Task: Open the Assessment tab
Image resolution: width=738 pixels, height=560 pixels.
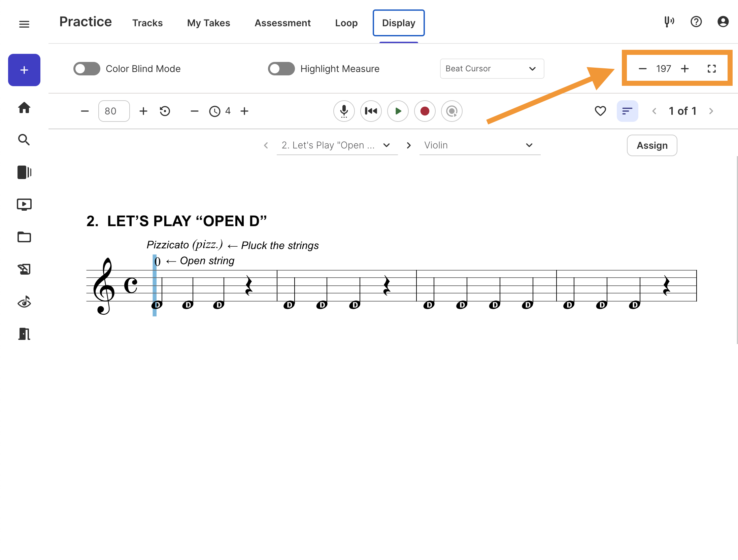Action: [x=282, y=23]
